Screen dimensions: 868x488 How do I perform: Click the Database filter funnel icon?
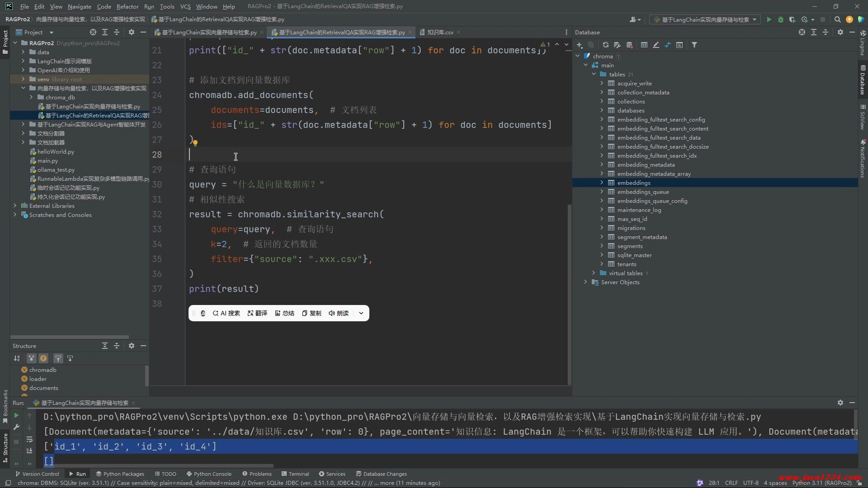[694, 45]
